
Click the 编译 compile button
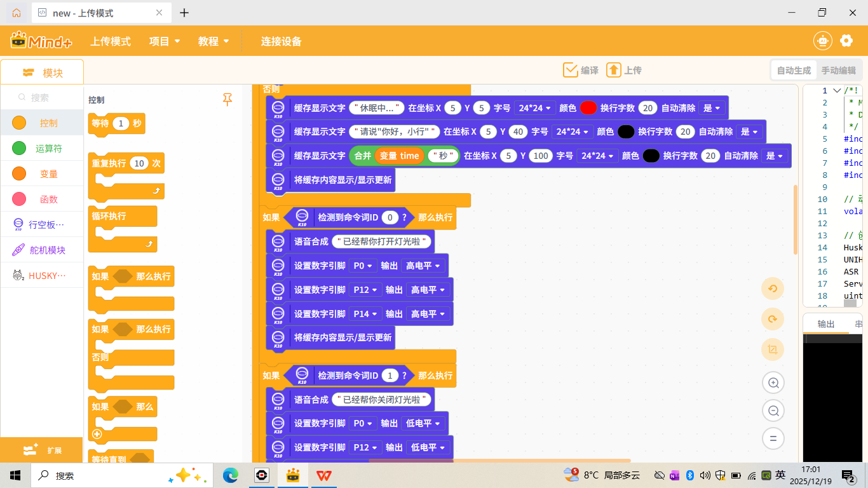582,70
